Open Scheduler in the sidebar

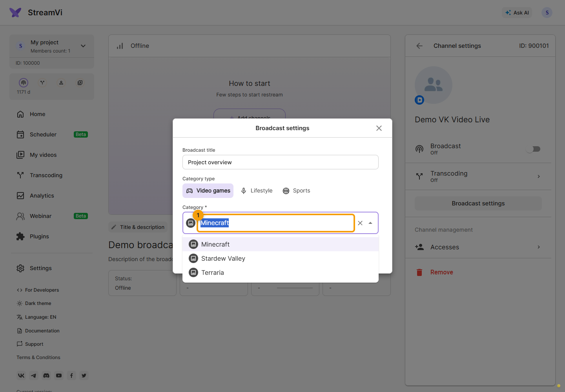pyautogui.click(x=52, y=134)
